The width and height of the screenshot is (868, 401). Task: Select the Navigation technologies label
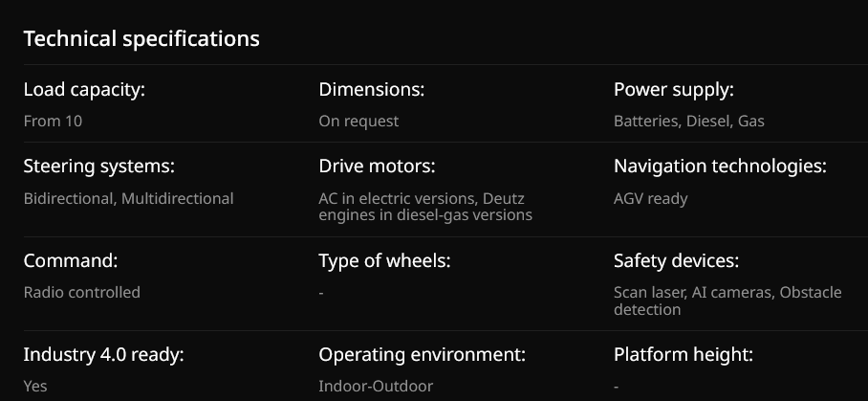(x=720, y=167)
